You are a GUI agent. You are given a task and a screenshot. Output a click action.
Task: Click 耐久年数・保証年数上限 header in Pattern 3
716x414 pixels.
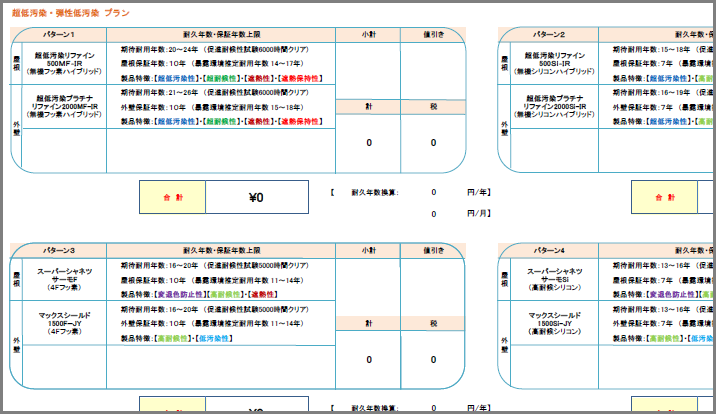[229, 249]
